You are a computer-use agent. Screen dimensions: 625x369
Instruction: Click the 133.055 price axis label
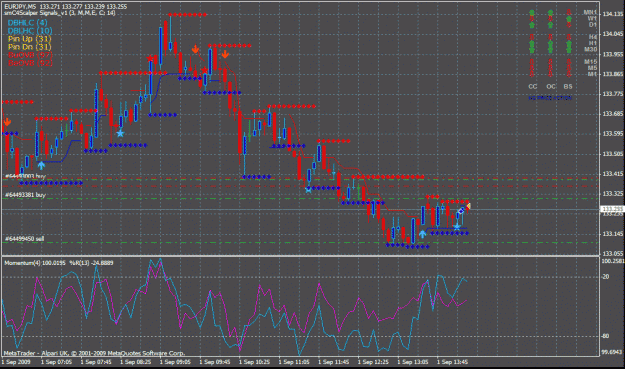tap(613, 253)
